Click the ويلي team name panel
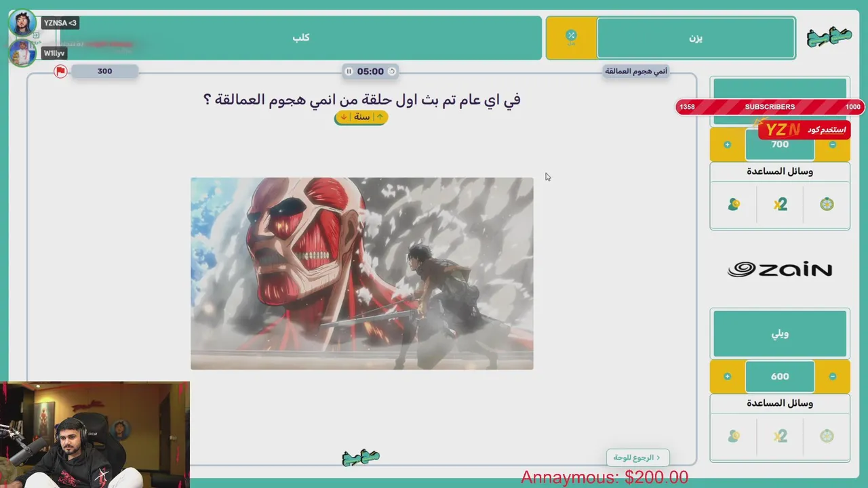The image size is (868, 488). click(780, 333)
